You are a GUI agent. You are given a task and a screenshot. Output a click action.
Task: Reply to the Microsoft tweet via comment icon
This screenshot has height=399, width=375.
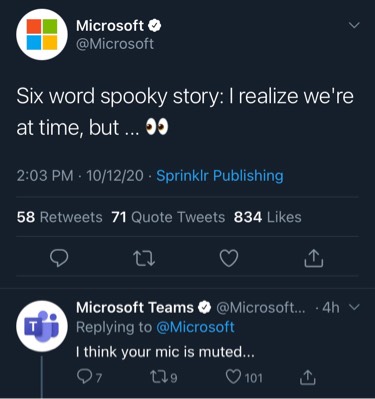pyautogui.click(x=59, y=258)
